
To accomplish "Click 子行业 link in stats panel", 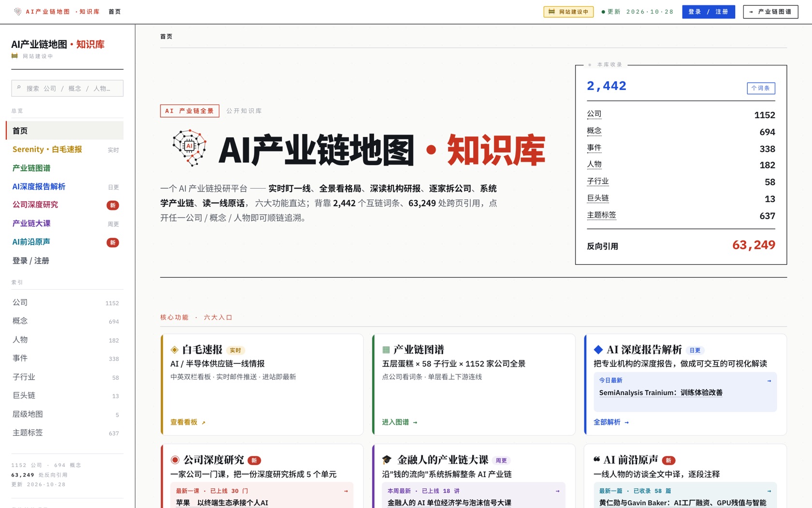I will (598, 181).
